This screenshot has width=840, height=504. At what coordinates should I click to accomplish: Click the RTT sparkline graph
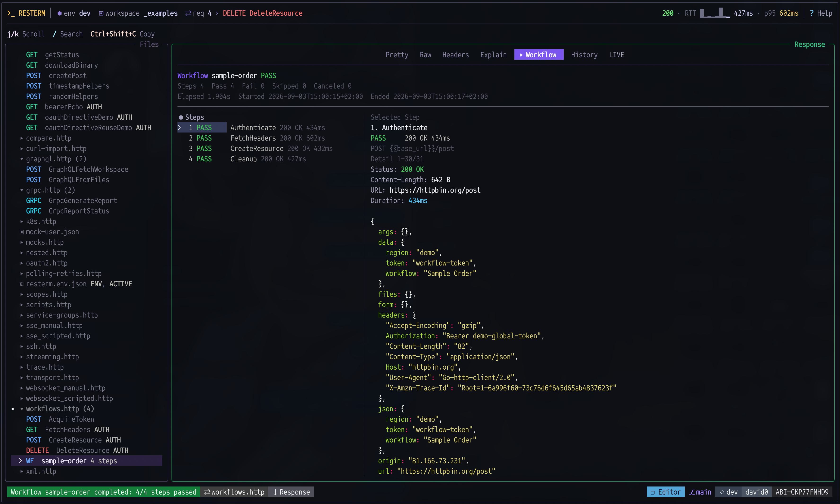tap(715, 13)
